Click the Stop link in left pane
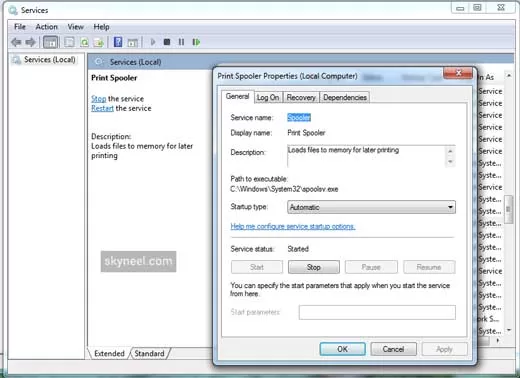Viewport: 520px width, 378px height. (x=99, y=99)
